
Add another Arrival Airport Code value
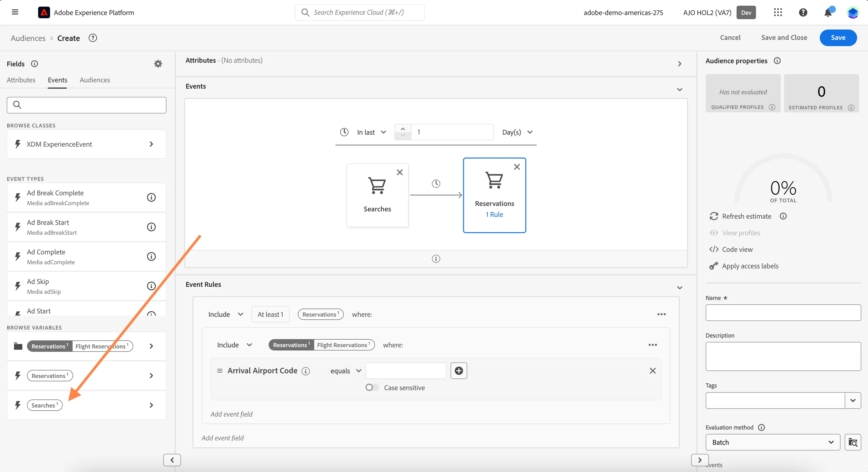pos(459,371)
